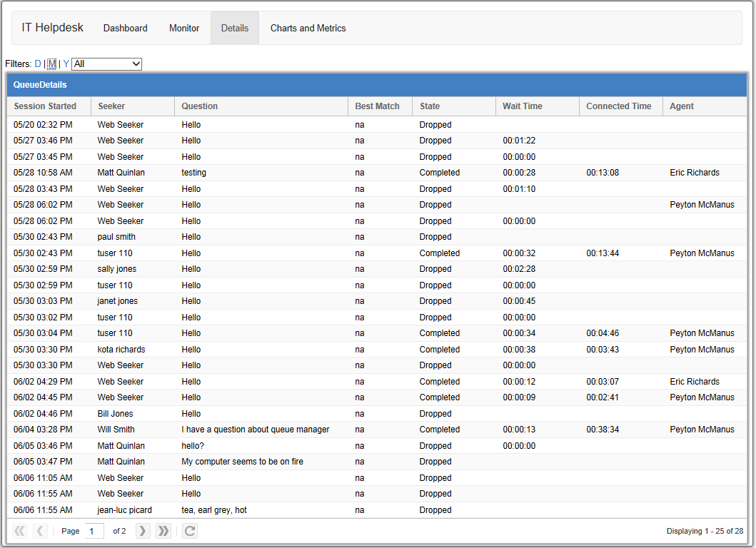The width and height of the screenshot is (756, 548).
Task: Refresh the QueueDetails grid
Action: tap(190, 531)
